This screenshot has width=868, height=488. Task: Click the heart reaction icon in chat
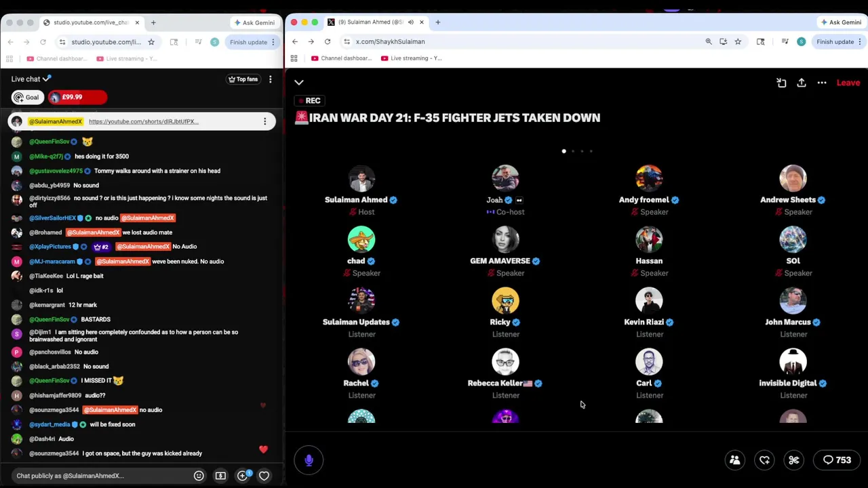coord(264,476)
